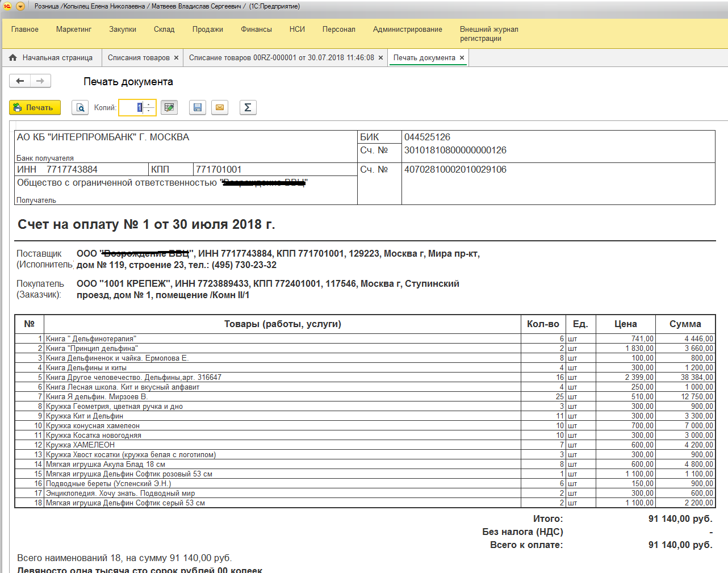728x573 pixels.
Task: Focus the Копий copies input field
Action: tap(131, 107)
